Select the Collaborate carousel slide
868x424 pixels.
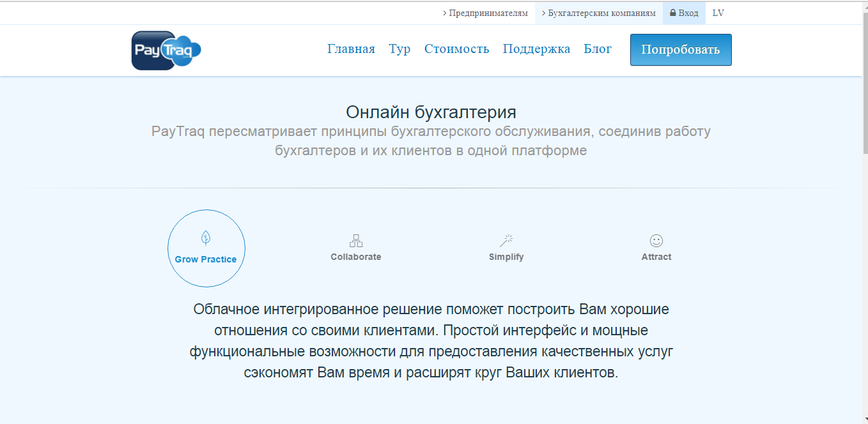(x=356, y=249)
